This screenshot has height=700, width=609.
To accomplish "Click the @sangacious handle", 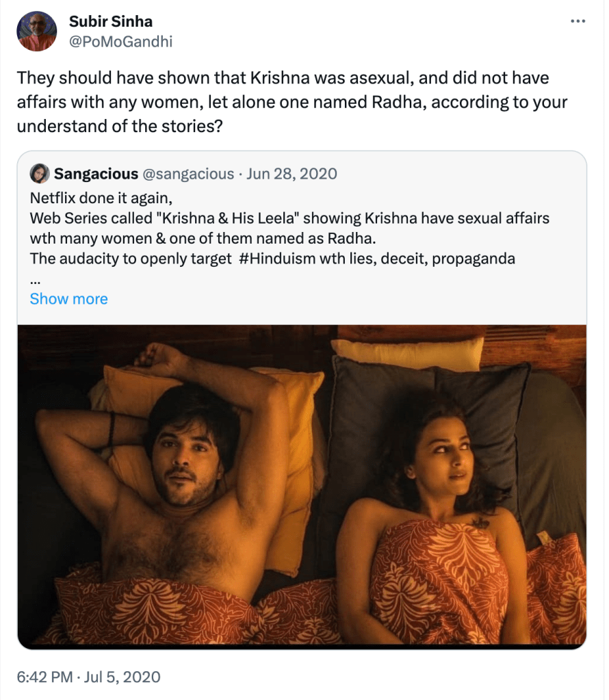I will click(187, 174).
